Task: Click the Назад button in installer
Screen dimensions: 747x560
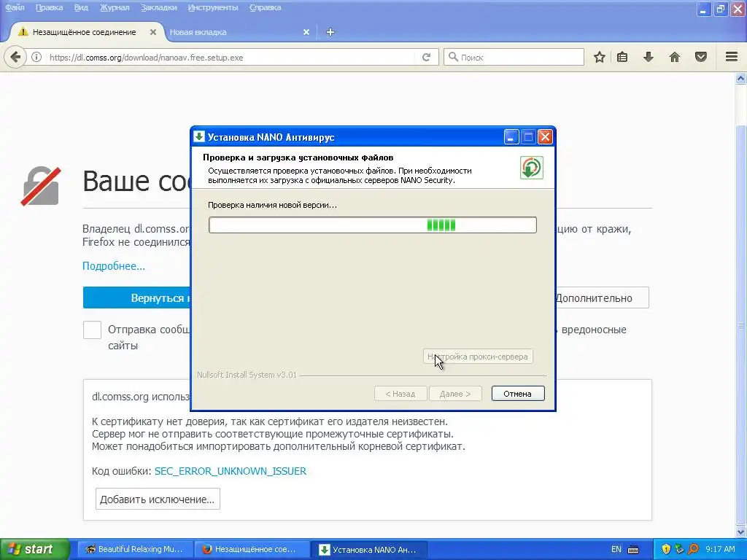Action: (x=400, y=394)
